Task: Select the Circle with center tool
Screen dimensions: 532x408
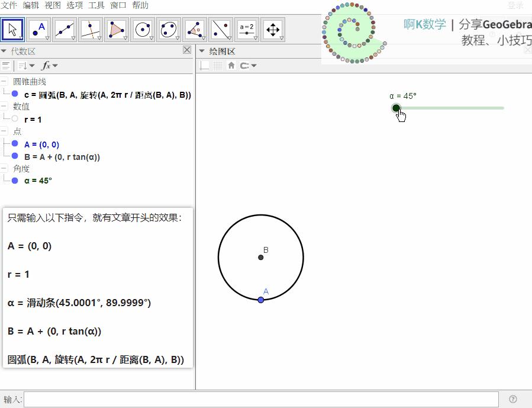Action: pyautogui.click(x=143, y=28)
